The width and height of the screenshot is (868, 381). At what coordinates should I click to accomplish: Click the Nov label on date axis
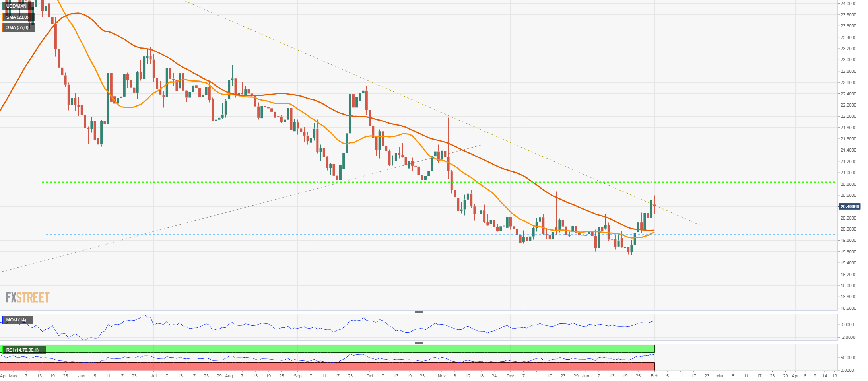tap(442, 376)
